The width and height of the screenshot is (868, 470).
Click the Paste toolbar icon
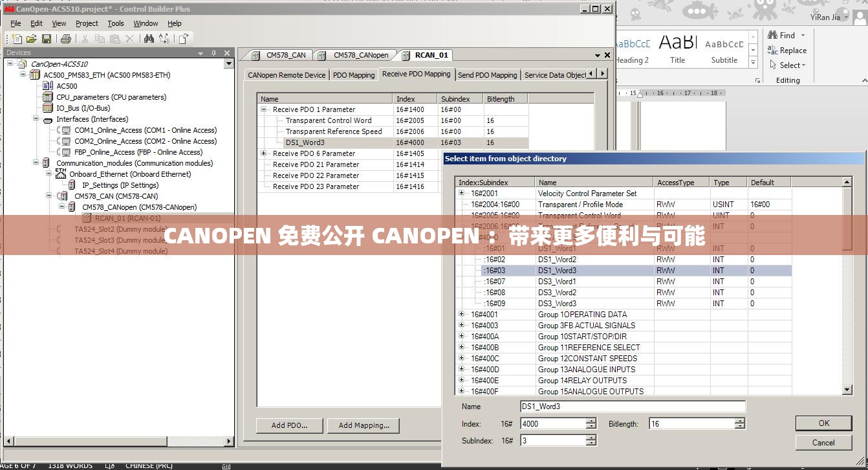tap(114, 39)
